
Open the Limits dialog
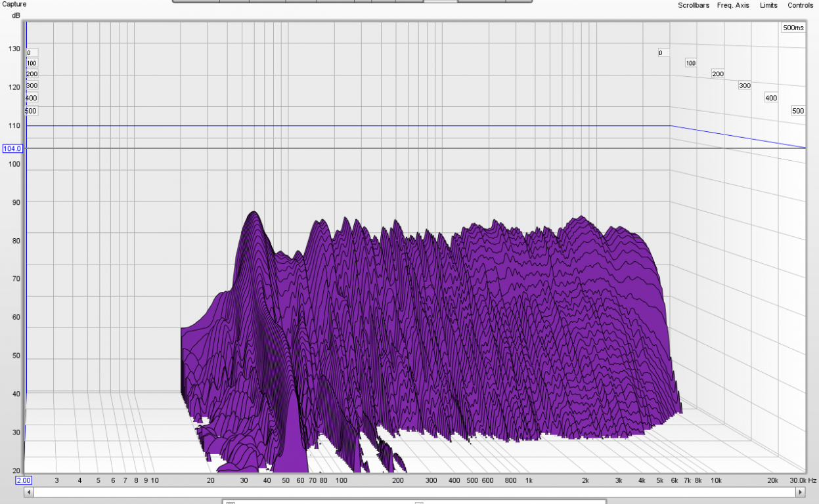[768, 5]
